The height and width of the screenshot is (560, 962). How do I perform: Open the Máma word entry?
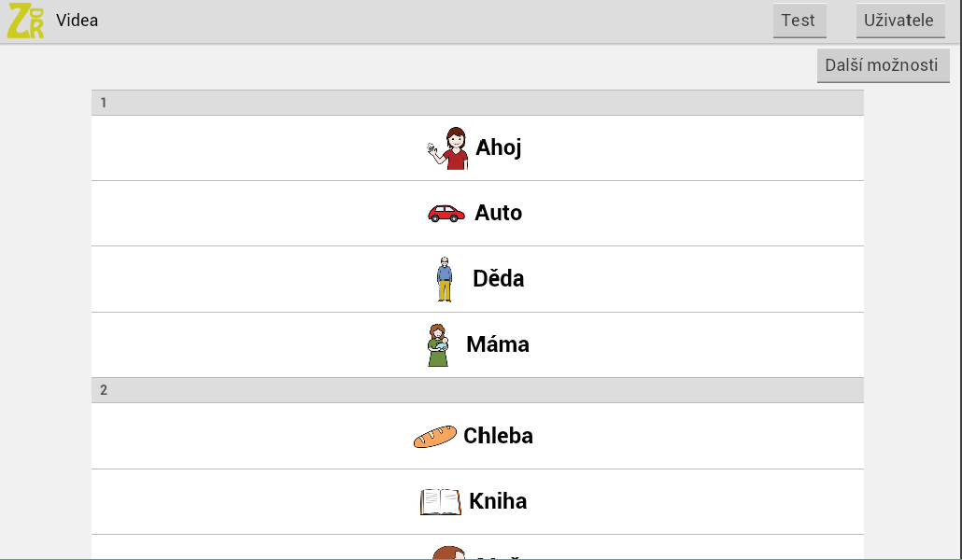pos(498,344)
